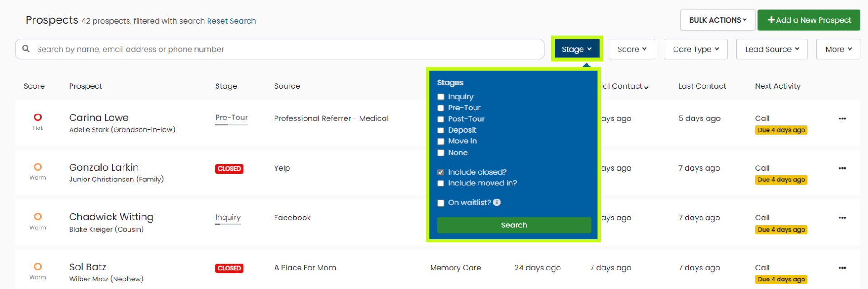Open Chadwick Witting prospect record
This screenshot has height=289, width=868.
pyautogui.click(x=111, y=217)
